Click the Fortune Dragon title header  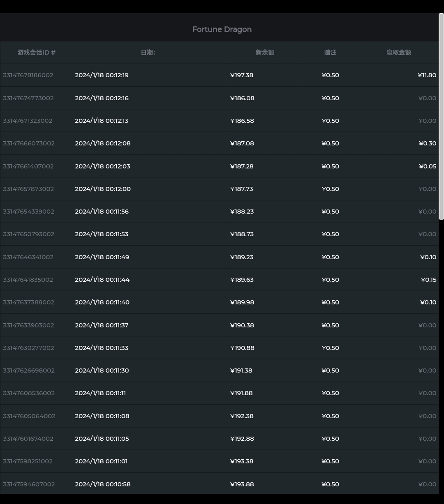point(222,30)
